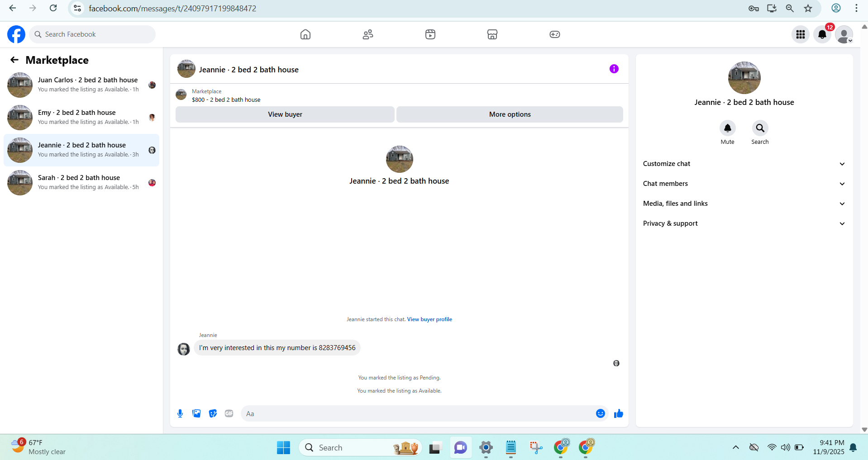Choose a sticker
Viewport: 868px width, 460px height.
(x=213, y=413)
